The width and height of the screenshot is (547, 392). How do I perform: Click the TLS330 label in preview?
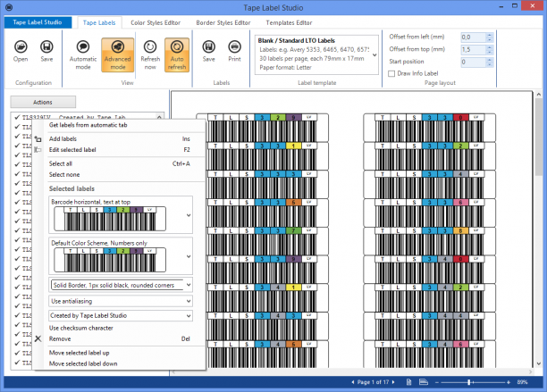click(x=429, y=127)
